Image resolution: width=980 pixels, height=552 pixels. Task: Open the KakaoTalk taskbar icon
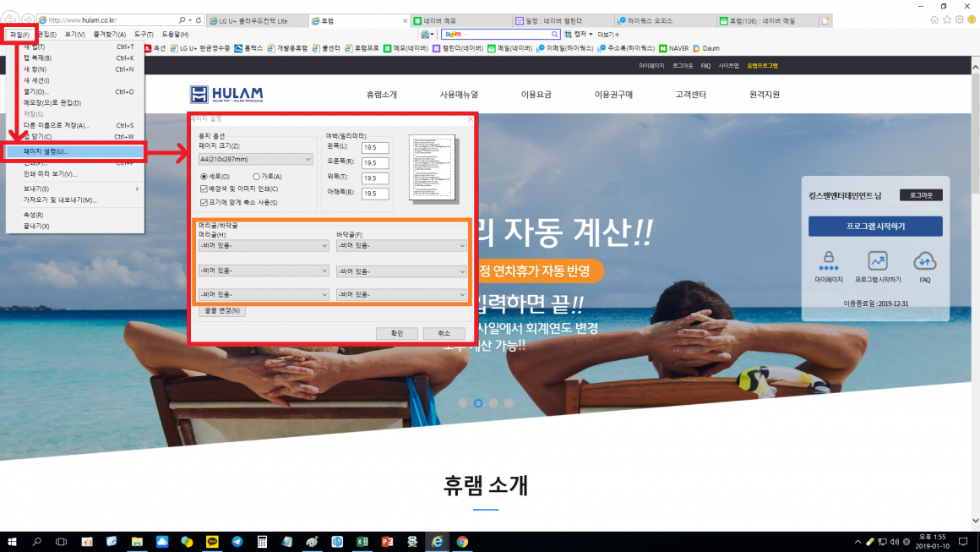tap(212, 542)
